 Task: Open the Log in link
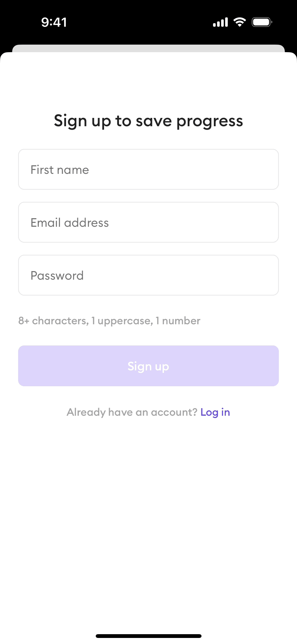click(x=215, y=412)
